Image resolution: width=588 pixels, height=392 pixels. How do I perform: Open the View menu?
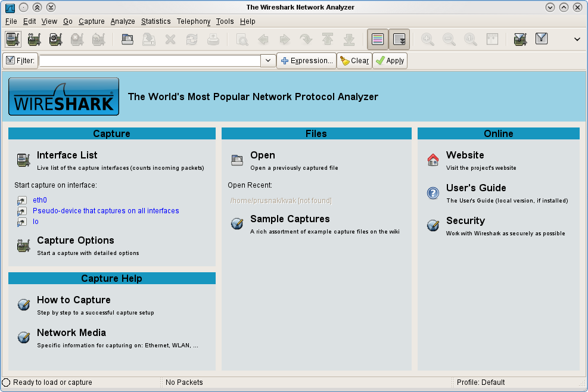(x=49, y=21)
